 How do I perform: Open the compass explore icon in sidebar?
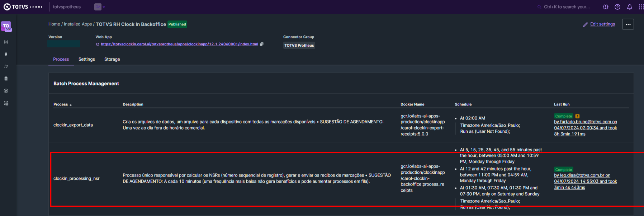6,91
